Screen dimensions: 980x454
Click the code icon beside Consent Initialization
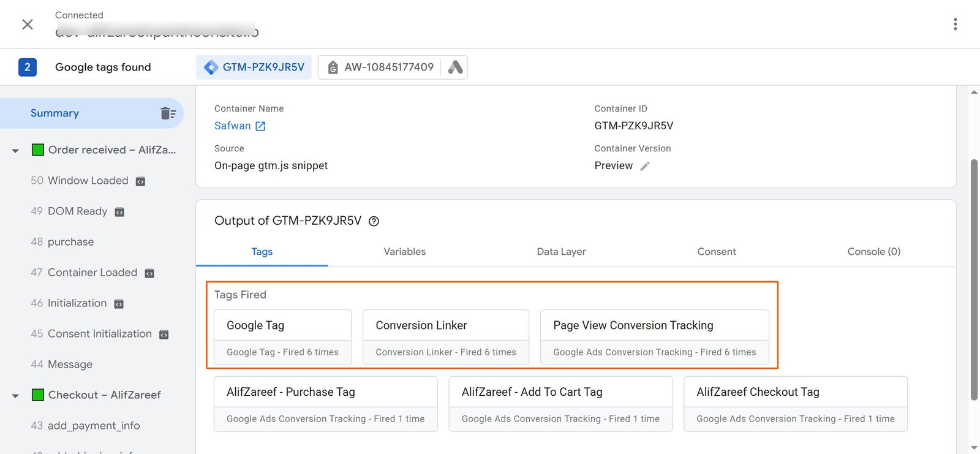(x=164, y=335)
